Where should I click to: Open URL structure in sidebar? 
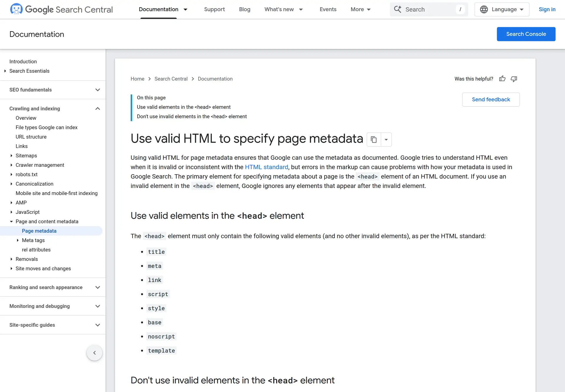[31, 137]
